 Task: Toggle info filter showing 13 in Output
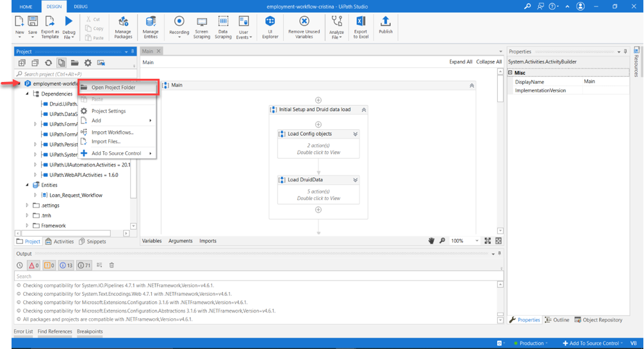(x=66, y=265)
